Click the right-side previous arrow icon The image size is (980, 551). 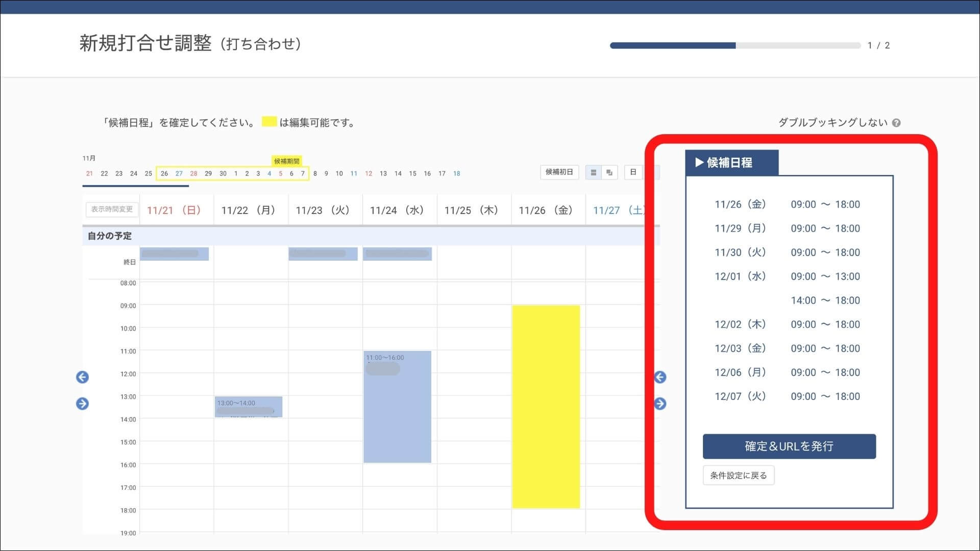pyautogui.click(x=660, y=377)
